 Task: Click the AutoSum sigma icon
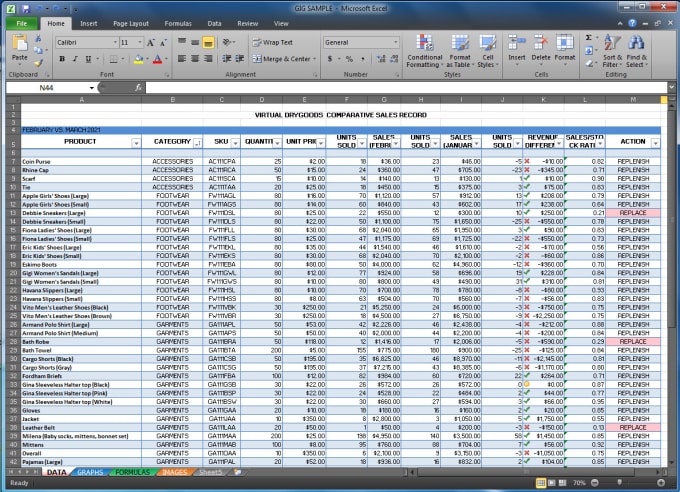pos(588,38)
